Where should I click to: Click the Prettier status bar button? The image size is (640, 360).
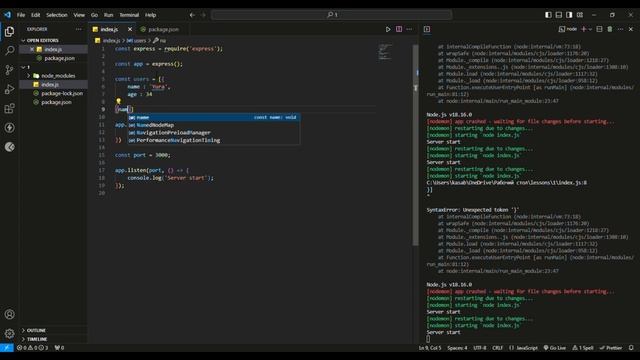point(611,348)
